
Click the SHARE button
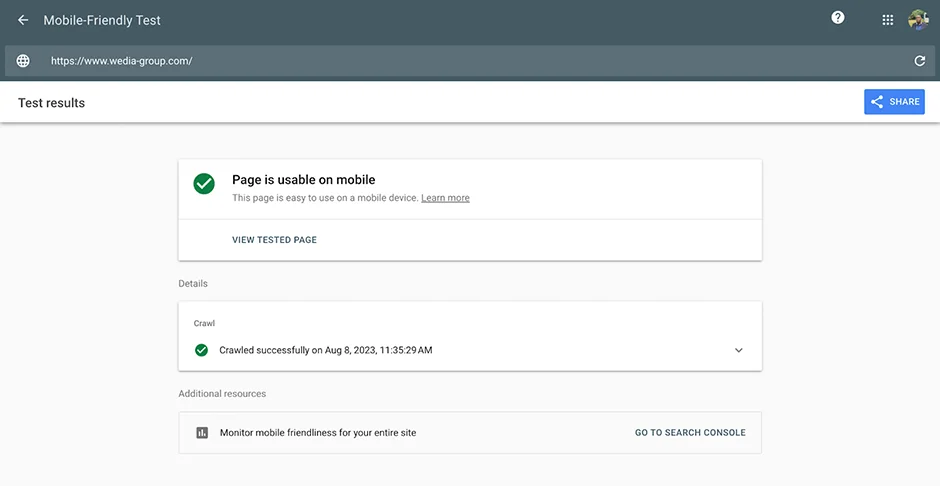pyautogui.click(x=894, y=102)
